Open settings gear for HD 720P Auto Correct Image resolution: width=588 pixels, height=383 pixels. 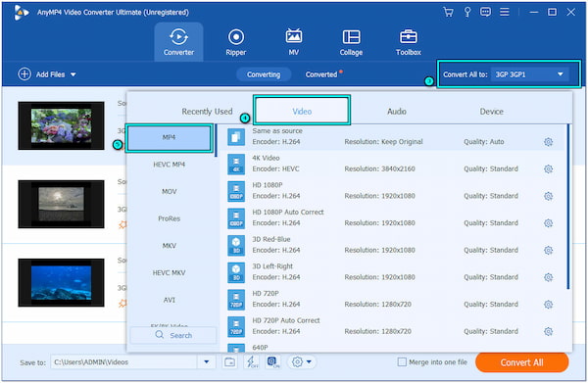tap(548, 332)
